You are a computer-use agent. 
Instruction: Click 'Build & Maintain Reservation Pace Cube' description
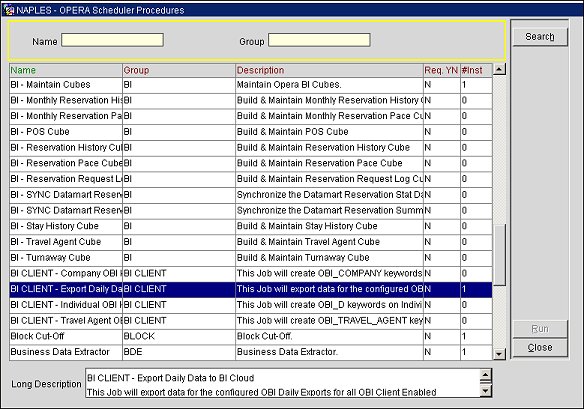pos(330,164)
